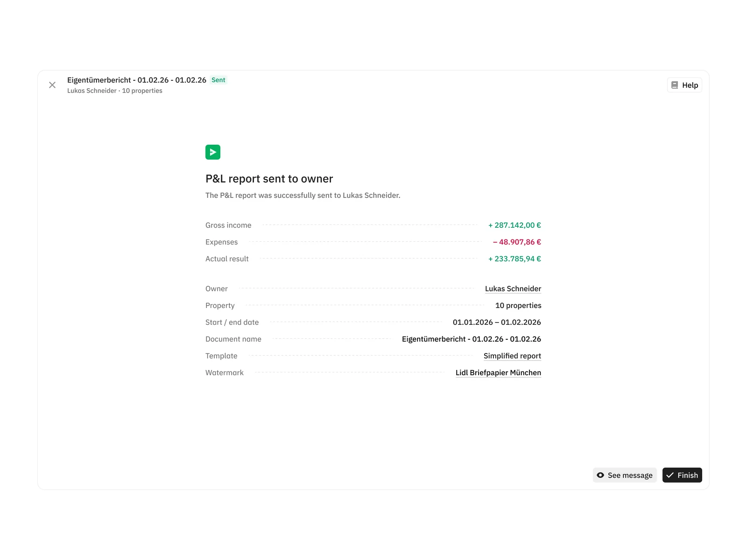Click the date range 01.01.2026 – 01.02.2026
The image size is (747, 560).
pos(497,322)
